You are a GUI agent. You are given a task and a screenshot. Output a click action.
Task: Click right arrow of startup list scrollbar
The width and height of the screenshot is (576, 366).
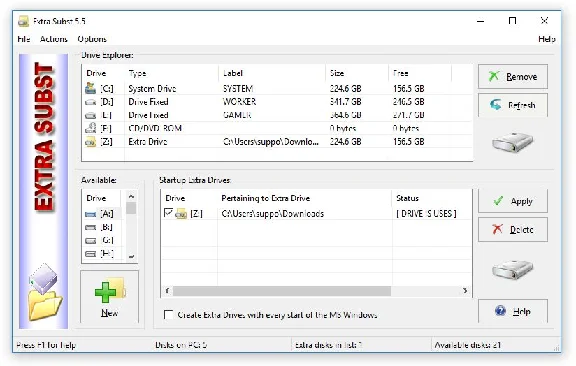click(x=465, y=291)
